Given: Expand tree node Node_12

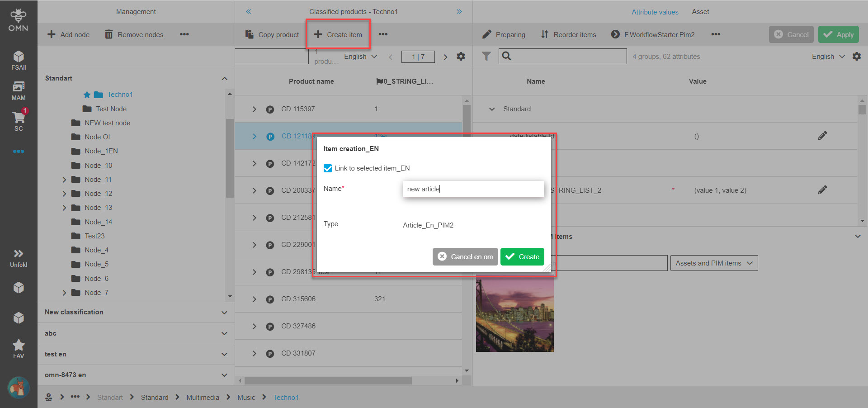Looking at the screenshot, I should [x=65, y=193].
